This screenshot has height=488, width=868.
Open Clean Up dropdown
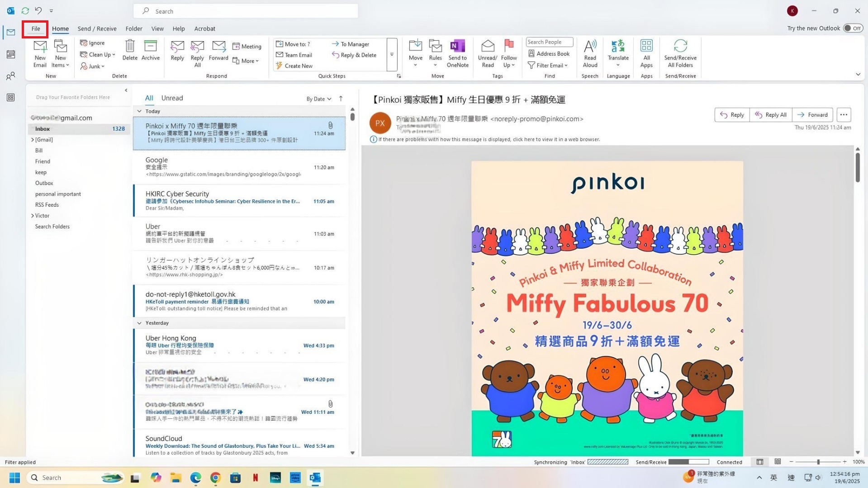point(98,55)
